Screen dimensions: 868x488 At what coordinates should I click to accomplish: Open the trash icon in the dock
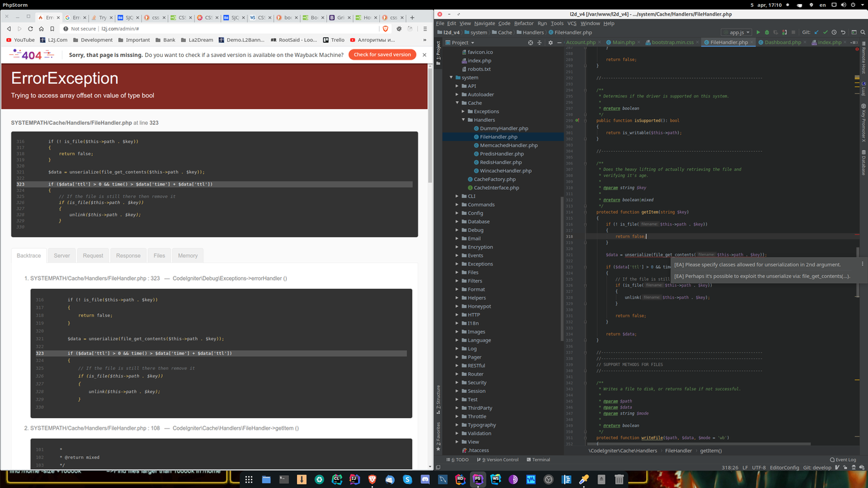[619, 479]
